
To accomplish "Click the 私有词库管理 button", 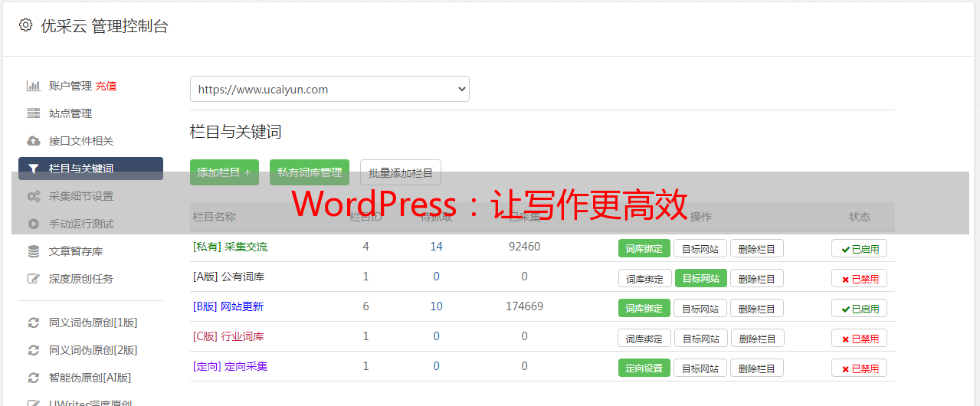I will pyautogui.click(x=310, y=172).
